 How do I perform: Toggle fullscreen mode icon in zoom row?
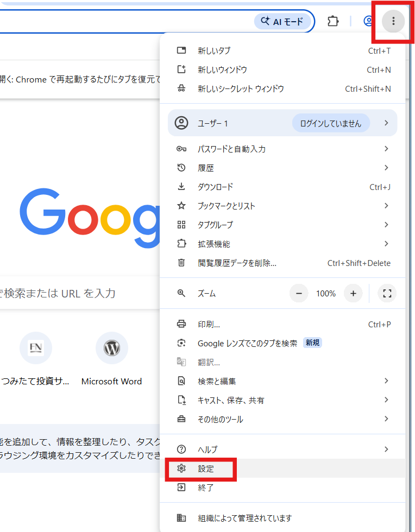click(x=387, y=293)
